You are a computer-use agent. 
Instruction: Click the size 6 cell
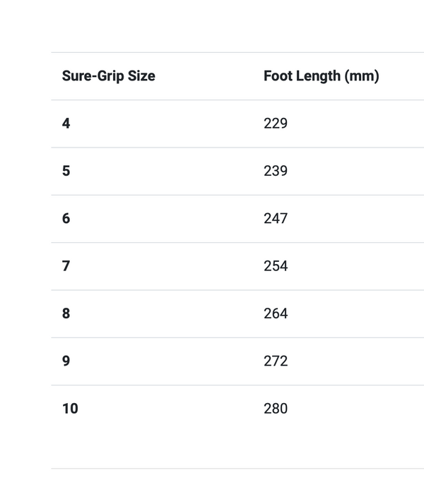point(66,218)
